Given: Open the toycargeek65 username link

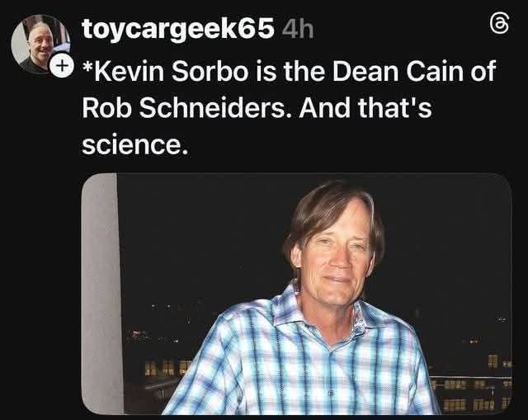Looking at the screenshot, I should 178,29.
